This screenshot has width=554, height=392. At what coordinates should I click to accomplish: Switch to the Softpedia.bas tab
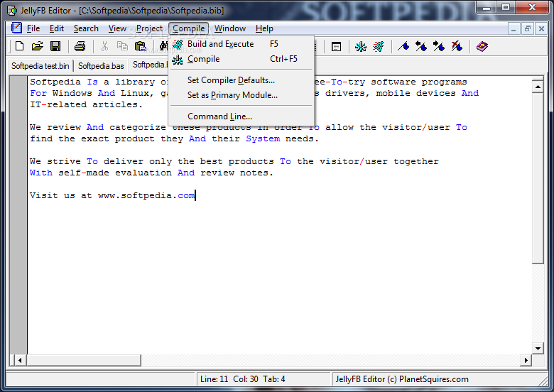click(x=101, y=66)
